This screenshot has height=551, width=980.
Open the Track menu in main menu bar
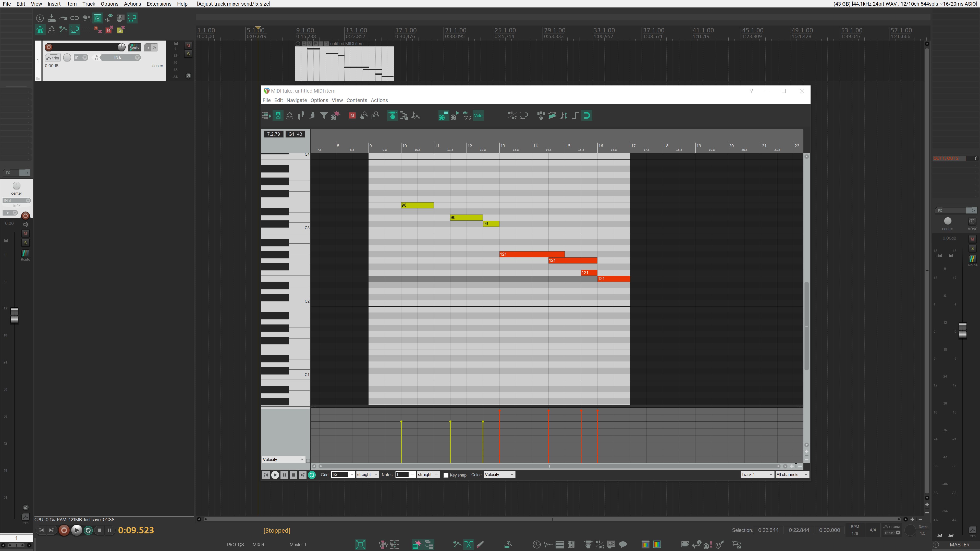(x=89, y=4)
